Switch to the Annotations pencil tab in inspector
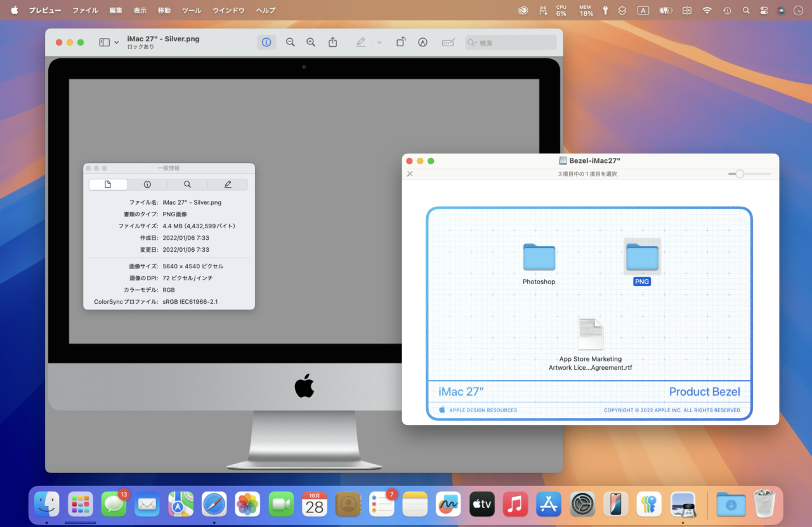This screenshot has width=812, height=527. click(x=228, y=185)
